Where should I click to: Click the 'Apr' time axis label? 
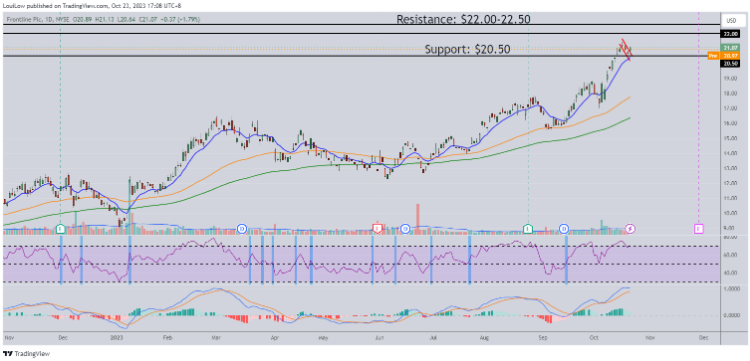pyautogui.click(x=275, y=338)
